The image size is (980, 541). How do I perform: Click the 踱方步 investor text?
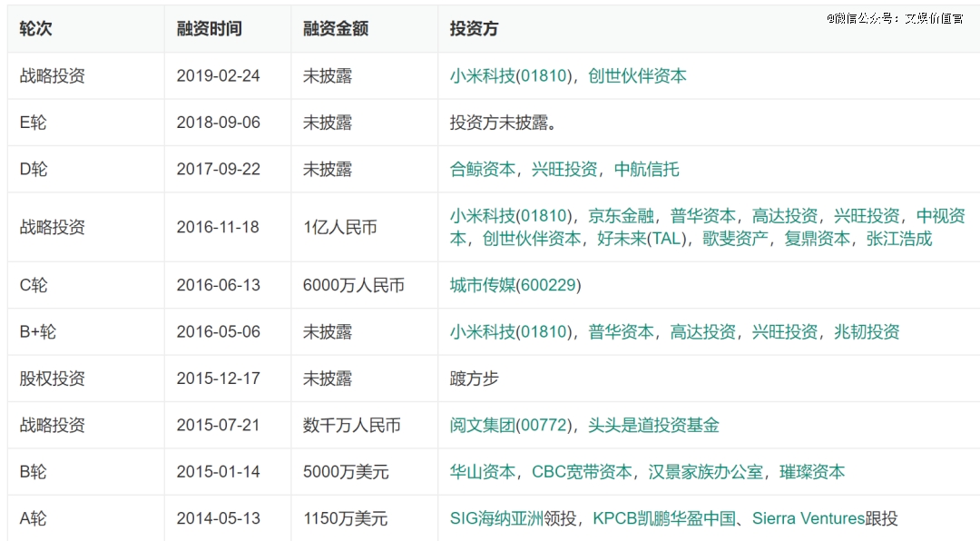[x=474, y=379]
